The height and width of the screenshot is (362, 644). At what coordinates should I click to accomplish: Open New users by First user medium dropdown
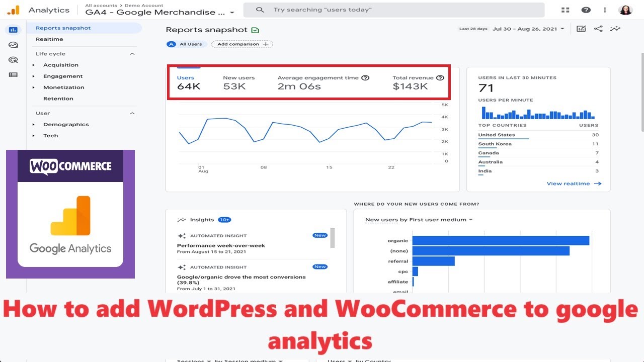419,220
